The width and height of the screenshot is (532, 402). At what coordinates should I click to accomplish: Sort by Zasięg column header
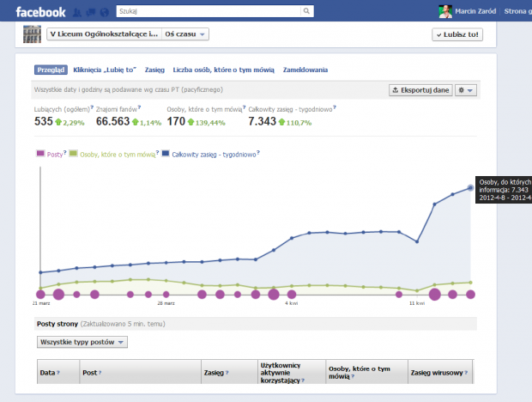pyautogui.click(x=229, y=372)
